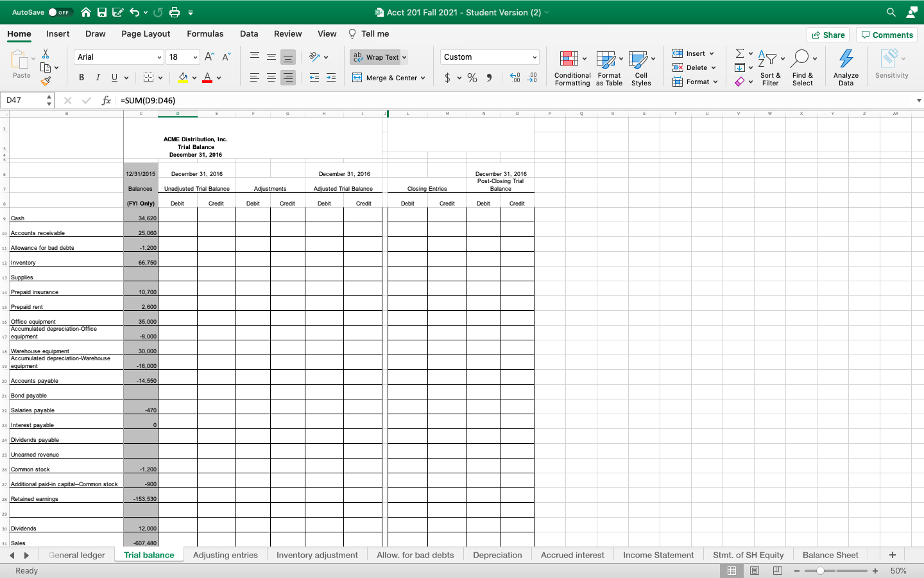Switch to Adjusting entries sheet
Image resolution: width=924 pixels, height=578 pixels.
[225, 555]
